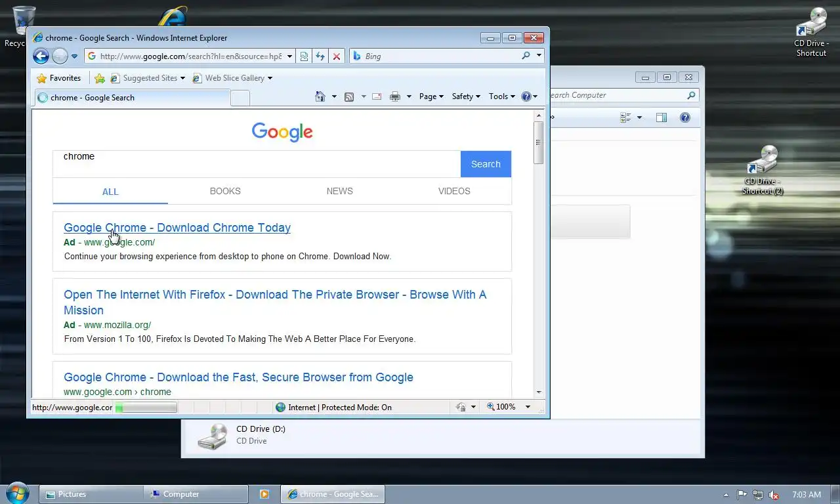Click the Google logo
Viewport: 840px width, 504px height.
[x=282, y=132]
